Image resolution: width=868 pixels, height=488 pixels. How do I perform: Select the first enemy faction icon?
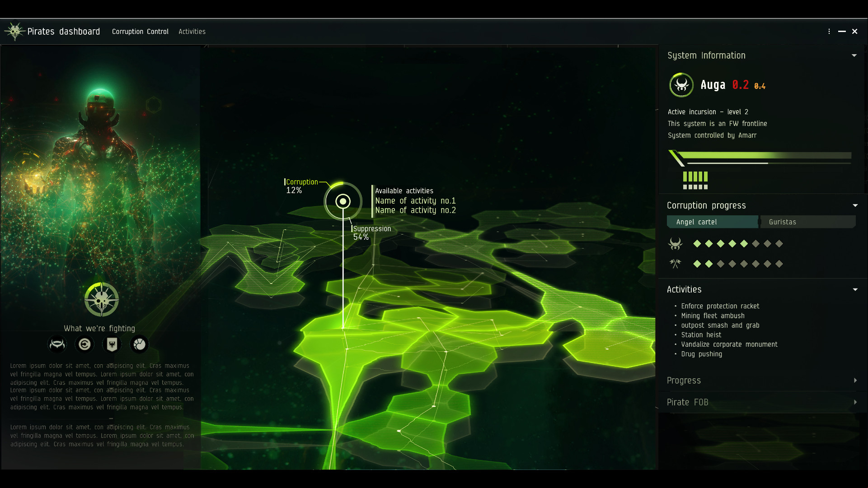click(x=57, y=344)
